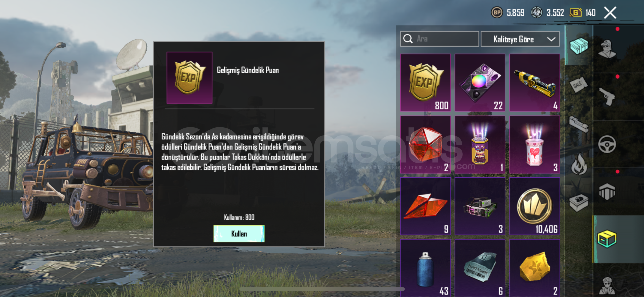644x297 pixels.
Task: Expand the Kaliteye Göre sort dropdown
Action: [x=520, y=39]
